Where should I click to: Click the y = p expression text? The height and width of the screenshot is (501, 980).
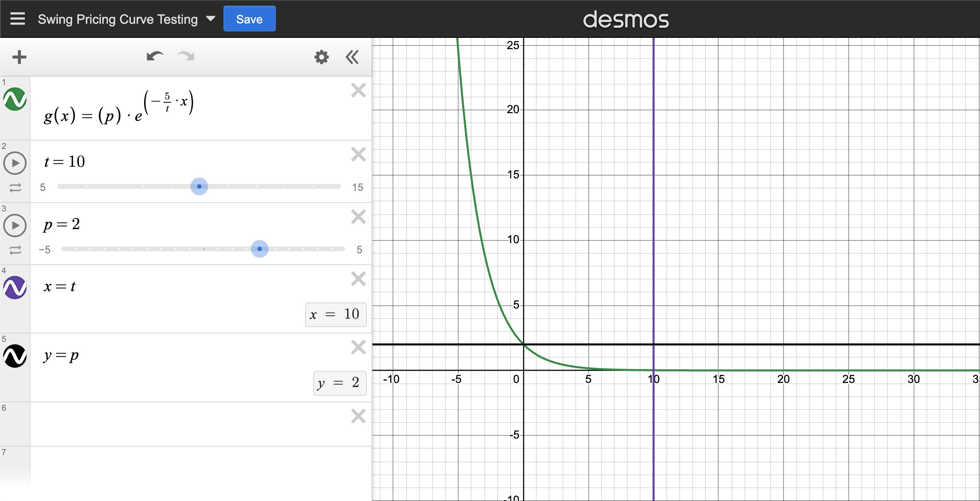point(61,355)
